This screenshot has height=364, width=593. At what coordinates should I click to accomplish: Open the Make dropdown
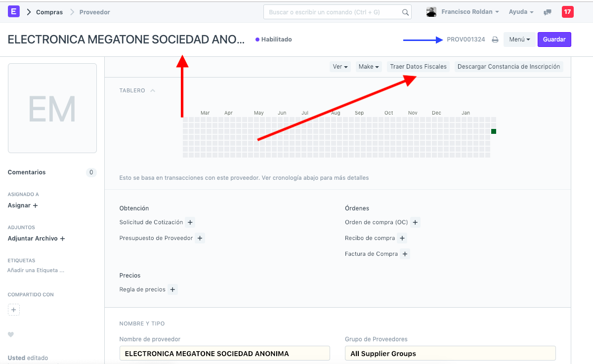369,67
